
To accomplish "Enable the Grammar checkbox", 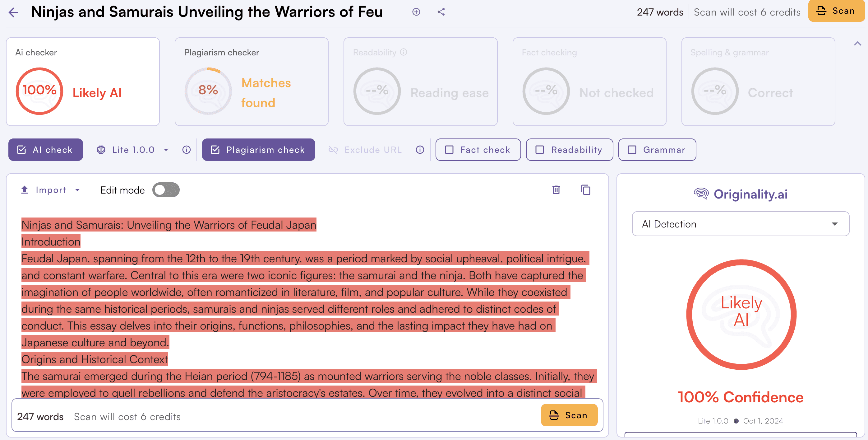I will (x=632, y=150).
